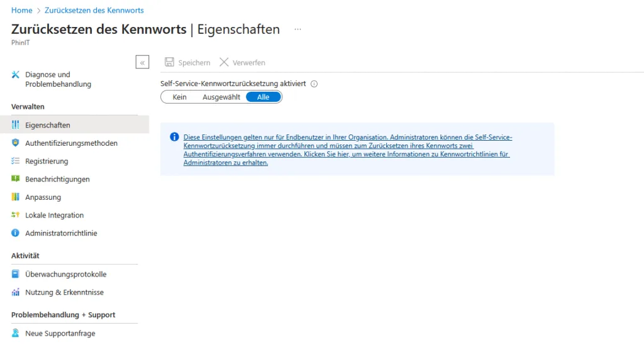
Task: Go to Home via the breadcrumb link
Action: coord(21,11)
